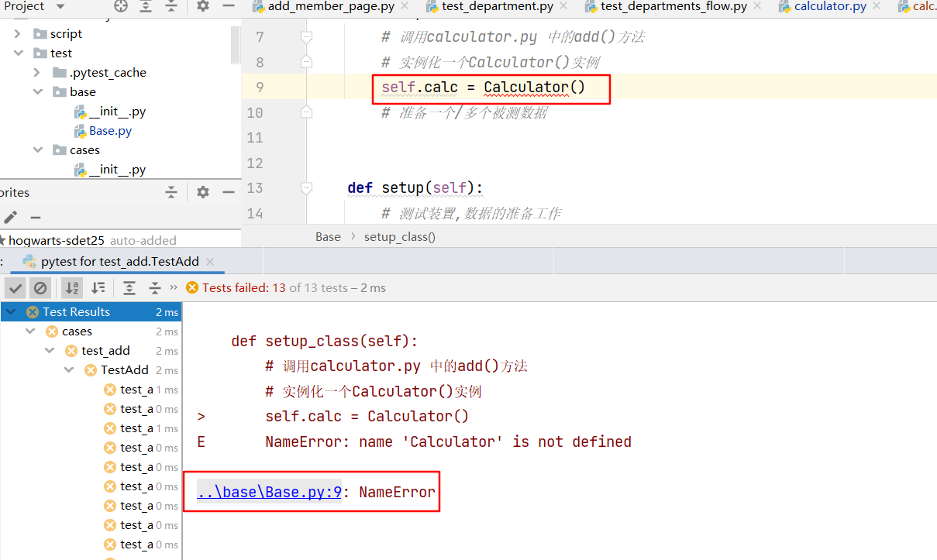
Task: Open the ..\base\Base.py:9 traceback link
Action: [270, 492]
